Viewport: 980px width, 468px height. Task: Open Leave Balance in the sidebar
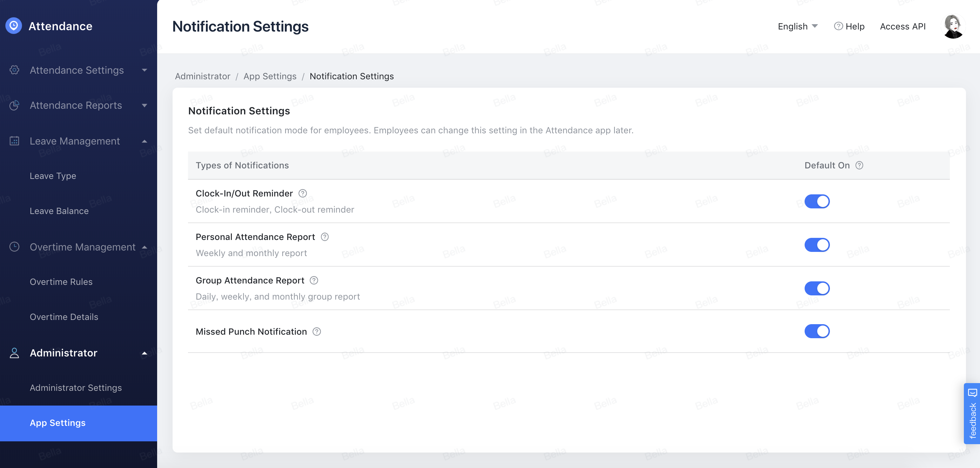pos(59,211)
